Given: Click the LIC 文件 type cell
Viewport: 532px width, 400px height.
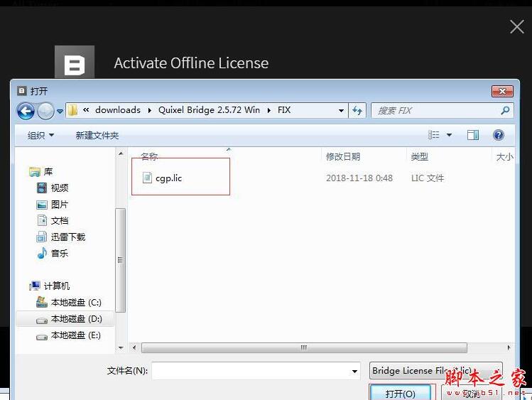Looking at the screenshot, I should [x=428, y=178].
